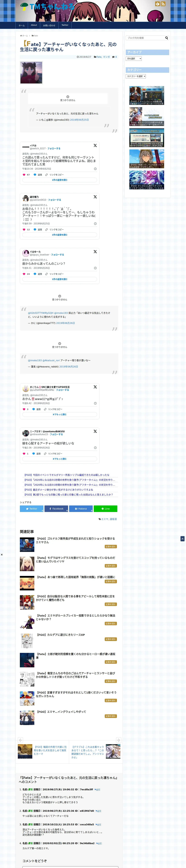Open the link 今回のイベントでオルガマリー所長トリプル編成
The image size is (186, 868).
[67, 475]
